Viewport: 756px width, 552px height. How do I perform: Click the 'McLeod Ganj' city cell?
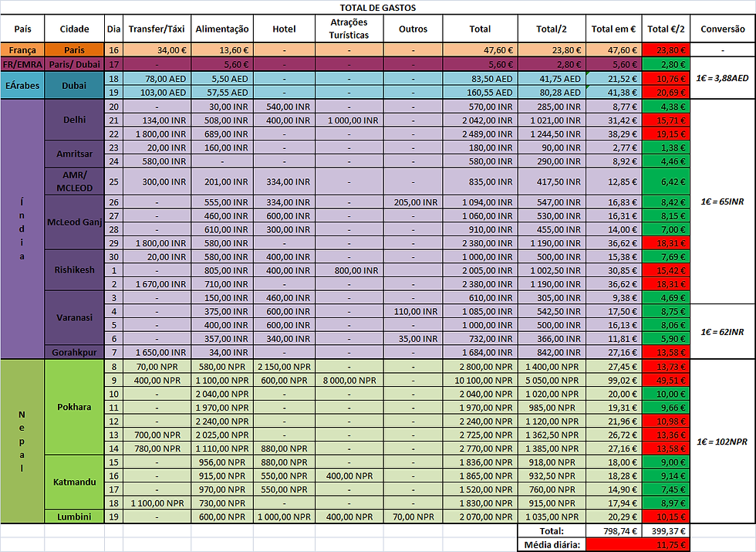(x=74, y=222)
